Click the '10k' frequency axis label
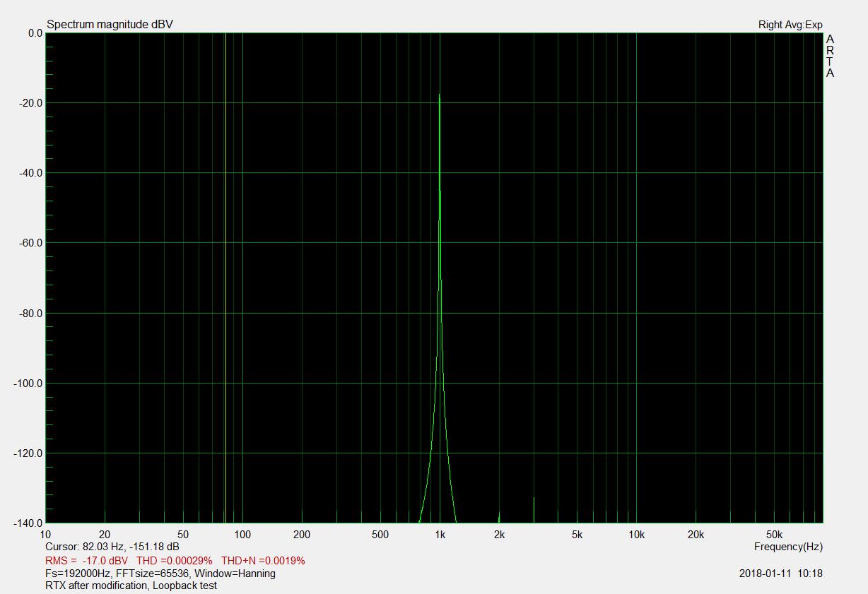Viewport: 868px width, 594px height. click(x=637, y=535)
